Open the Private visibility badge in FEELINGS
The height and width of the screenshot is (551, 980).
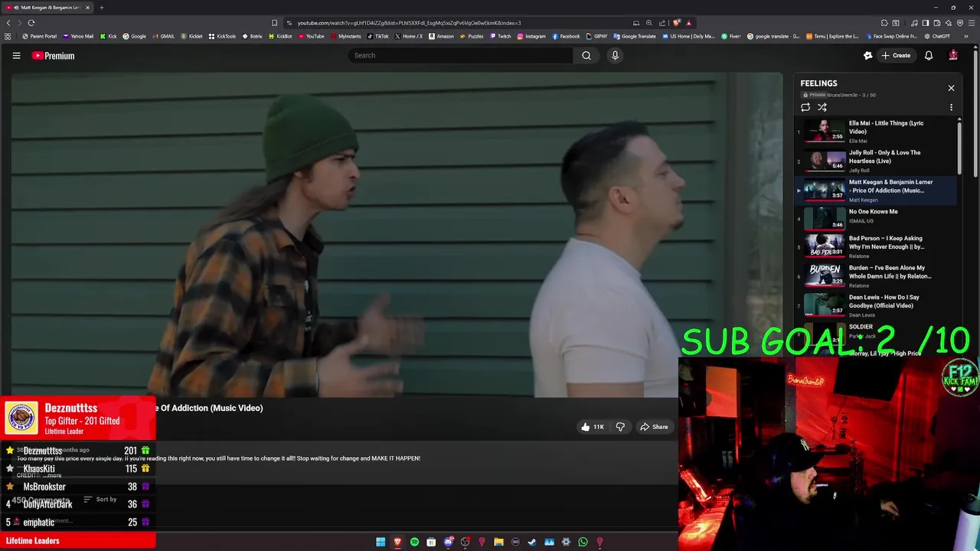coord(814,95)
